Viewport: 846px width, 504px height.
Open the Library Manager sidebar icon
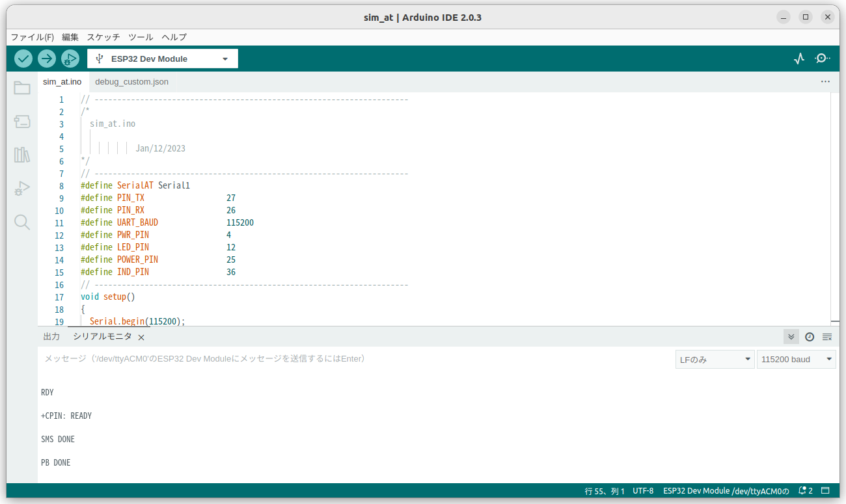(x=22, y=155)
